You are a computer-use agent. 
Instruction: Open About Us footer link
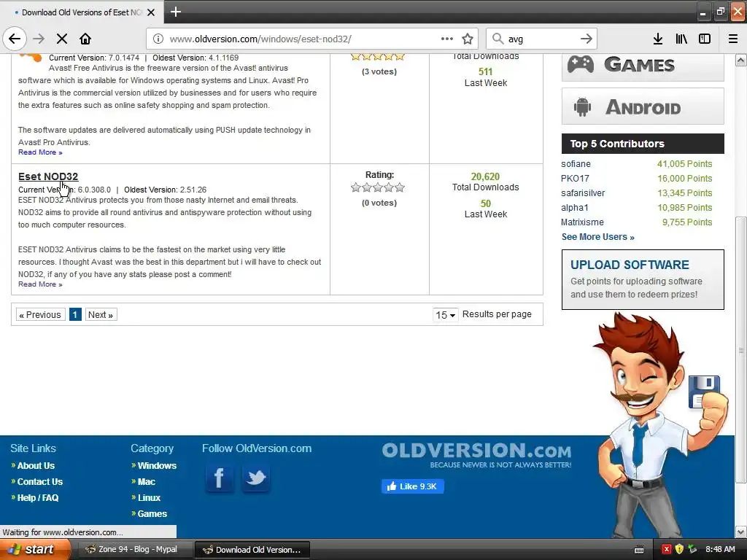point(36,466)
